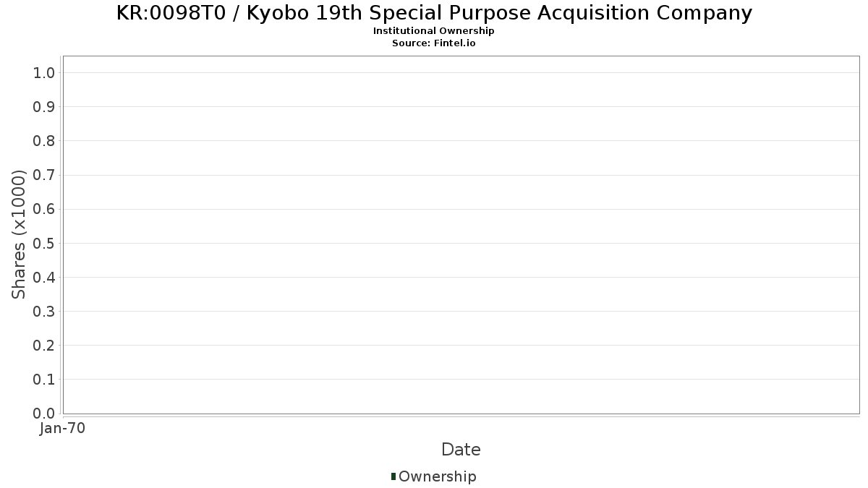The width and height of the screenshot is (868, 488).
Task: Click the Jan-70 x-axis tick label
Action: [x=63, y=429]
